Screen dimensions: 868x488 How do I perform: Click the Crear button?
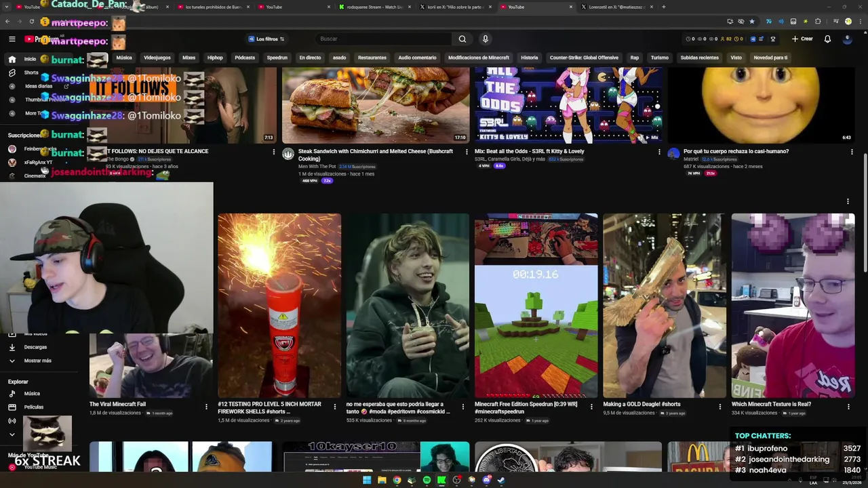click(802, 39)
